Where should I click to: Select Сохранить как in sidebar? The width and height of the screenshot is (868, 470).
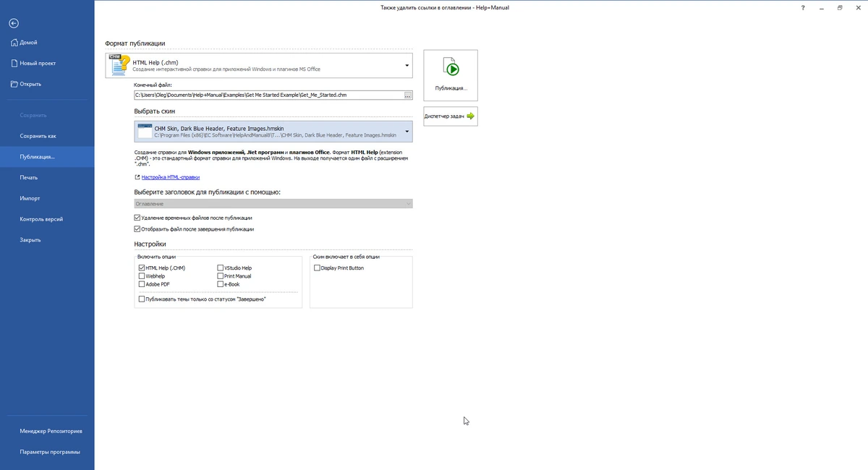[x=47, y=136]
